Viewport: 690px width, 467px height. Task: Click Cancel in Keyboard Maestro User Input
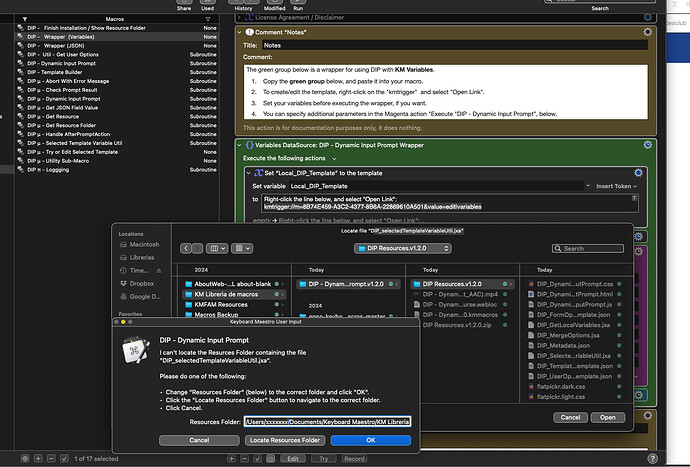pos(199,440)
